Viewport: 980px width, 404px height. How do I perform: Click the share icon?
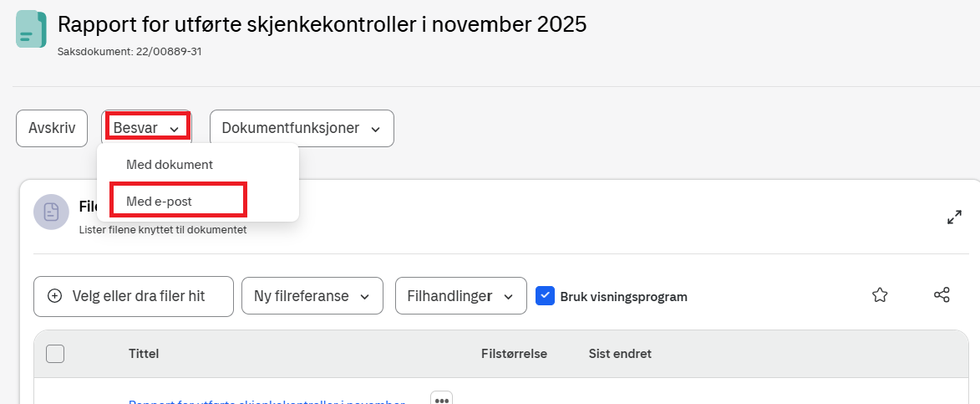[x=942, y=295]
